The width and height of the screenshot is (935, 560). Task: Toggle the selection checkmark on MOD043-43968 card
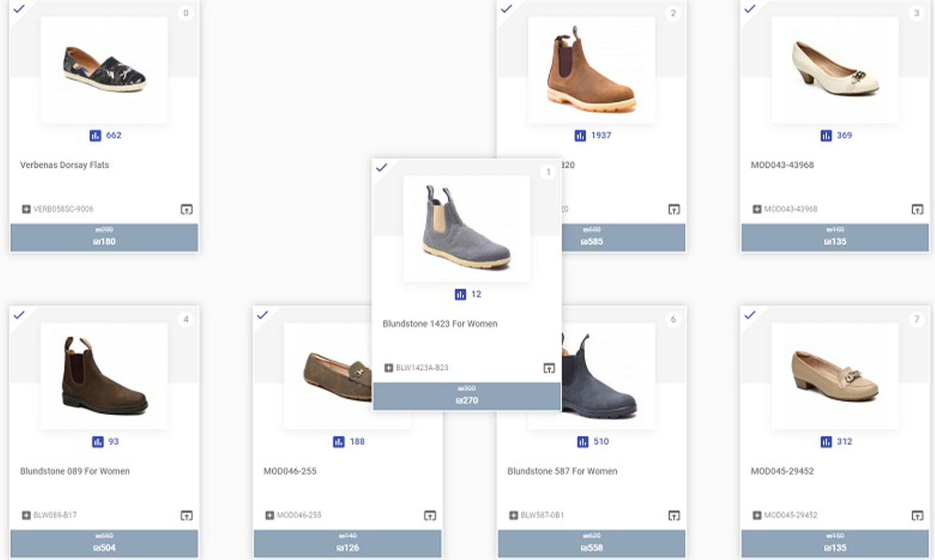click(749, 9)
